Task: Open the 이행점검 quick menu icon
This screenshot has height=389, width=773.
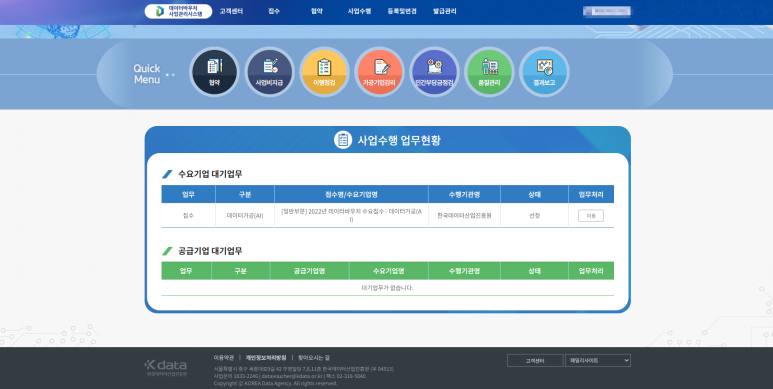Action: pyautogui.click(x=324, y=72)
